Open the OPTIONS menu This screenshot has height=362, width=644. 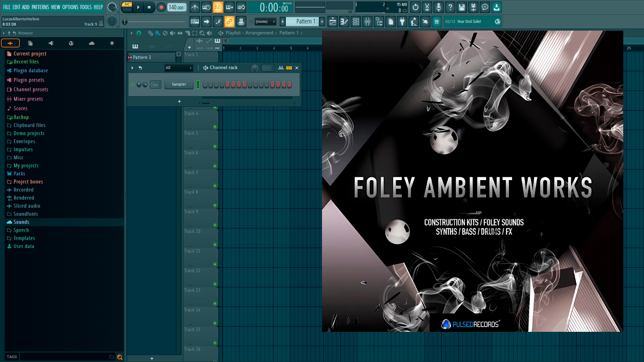pos(70,7)
